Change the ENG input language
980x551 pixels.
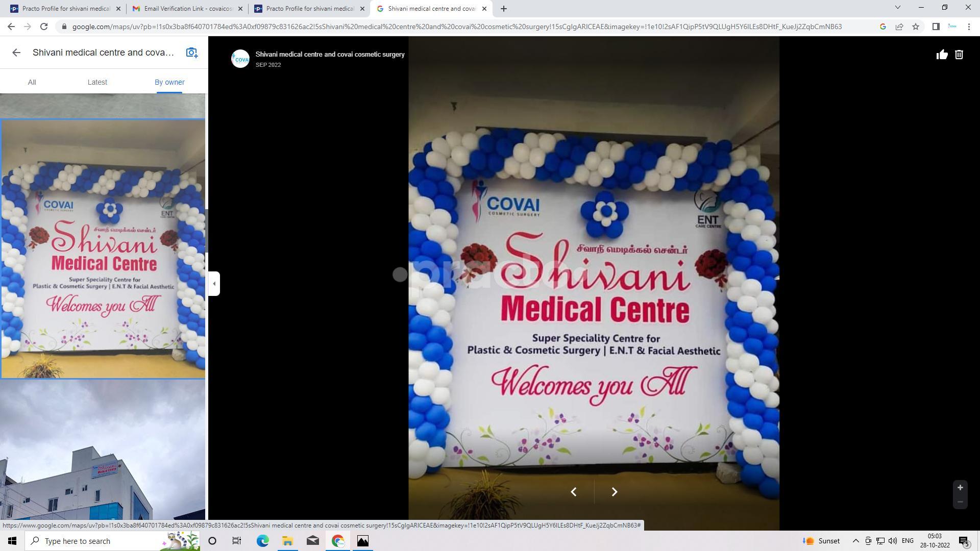click(908, 541)
